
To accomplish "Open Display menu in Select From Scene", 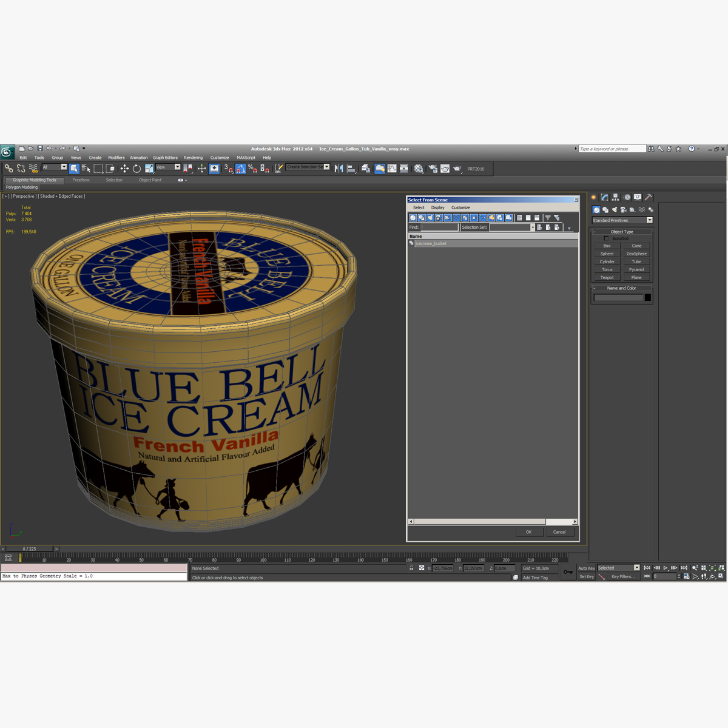I will tap(437, 207).
